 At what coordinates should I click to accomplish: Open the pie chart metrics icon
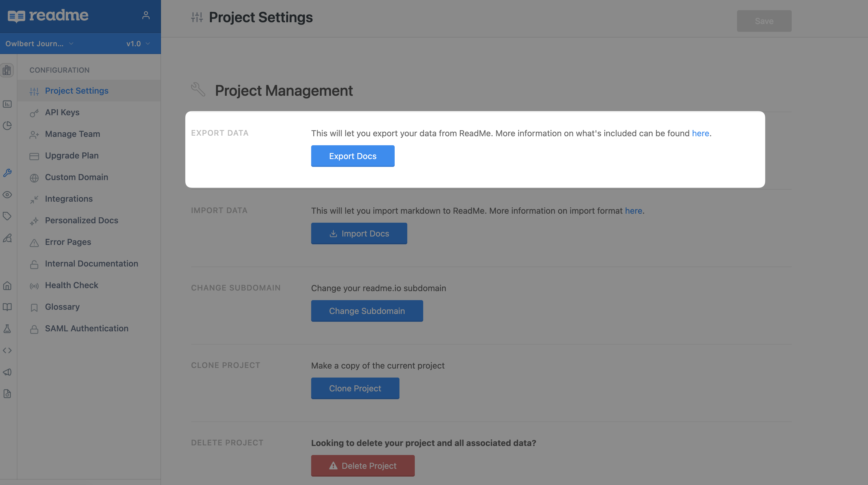point(8,126)
